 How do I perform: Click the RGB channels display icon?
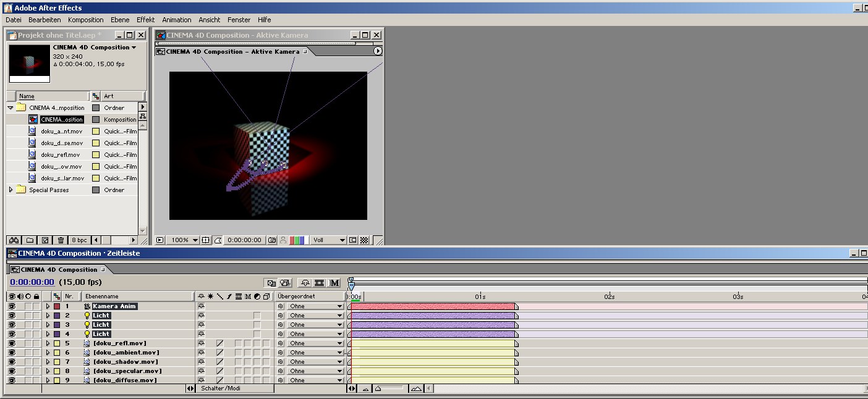tap(299, 240)
